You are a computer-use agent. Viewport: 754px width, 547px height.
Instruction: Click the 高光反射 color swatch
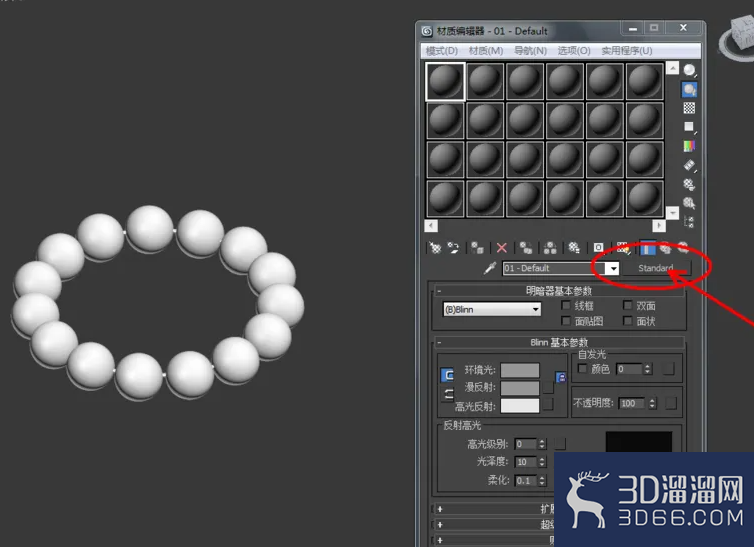(x=520, y=406)
